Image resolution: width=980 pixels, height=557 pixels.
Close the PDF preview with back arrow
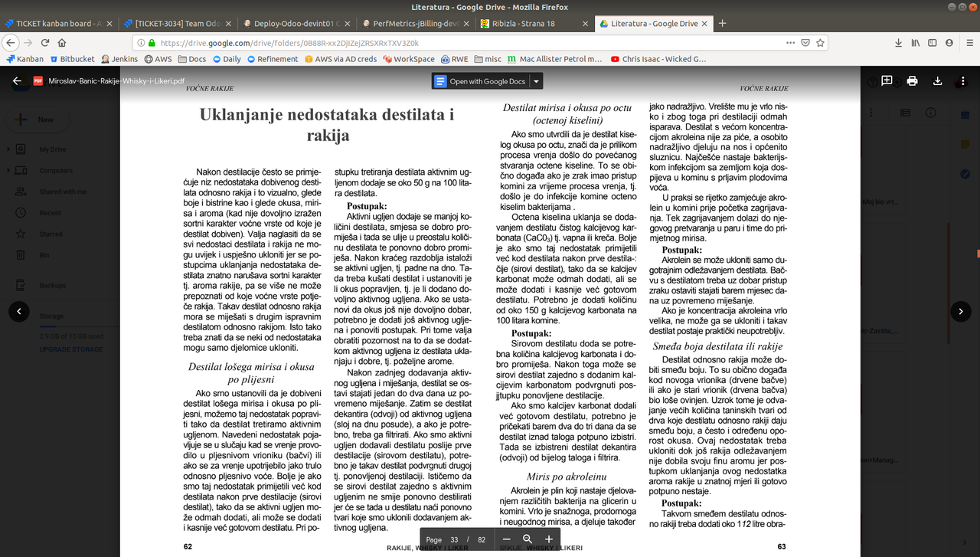click(17, 80)
